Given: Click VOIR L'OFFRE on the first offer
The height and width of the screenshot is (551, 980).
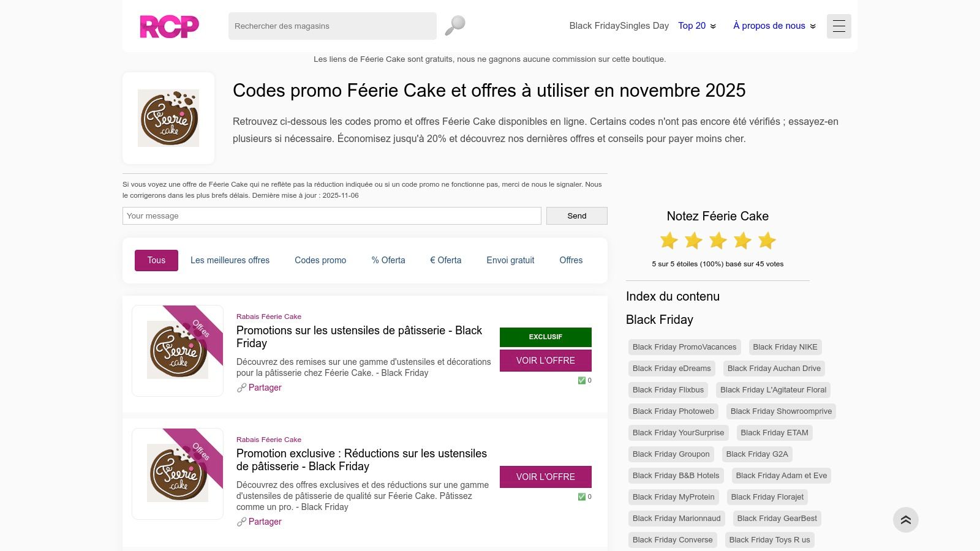Looking at the screenshot, I should click(545, 361).
